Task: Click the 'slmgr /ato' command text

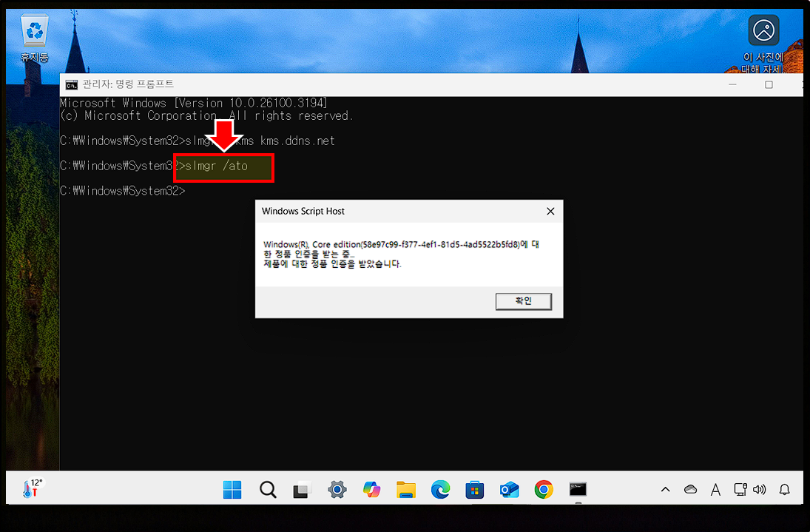Action: click(217, 166)
